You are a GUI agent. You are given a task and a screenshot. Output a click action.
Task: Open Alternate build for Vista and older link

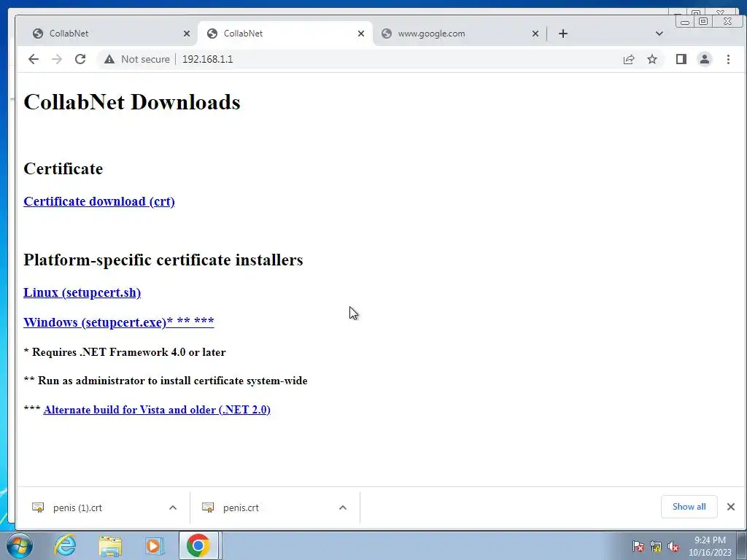(157, 410)
